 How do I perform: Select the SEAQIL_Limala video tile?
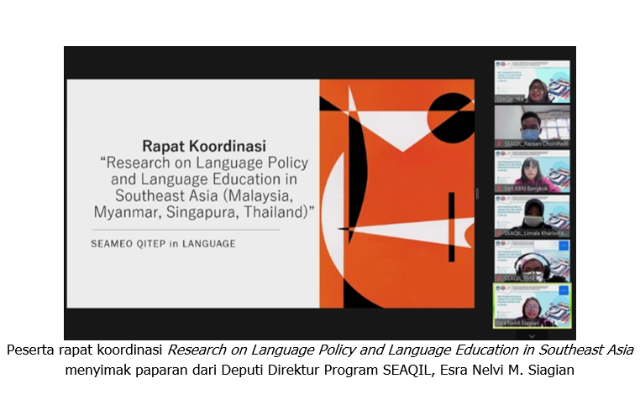coord(532,216)
